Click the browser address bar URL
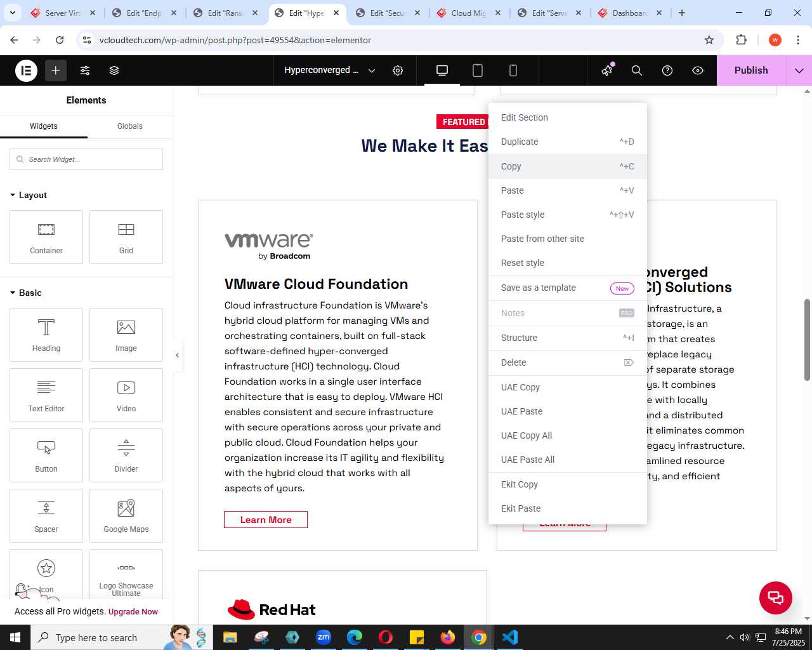812x650 pixels. 235,40
